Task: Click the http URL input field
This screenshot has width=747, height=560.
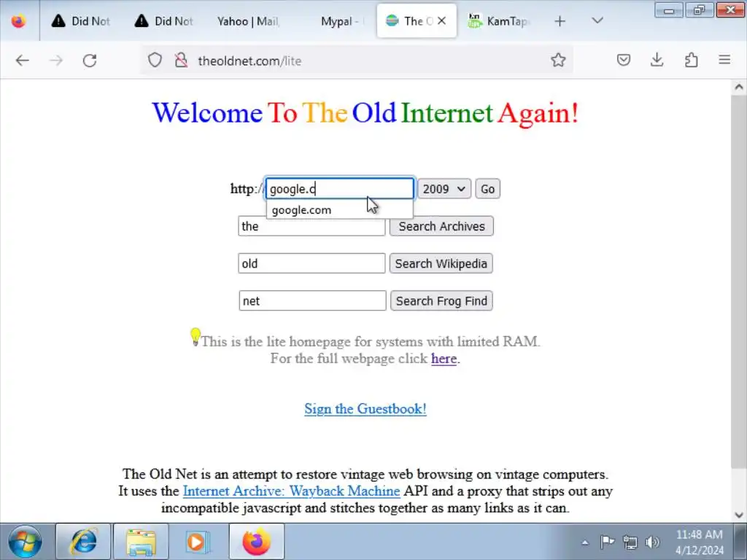Action: click(x=340, y=189)
